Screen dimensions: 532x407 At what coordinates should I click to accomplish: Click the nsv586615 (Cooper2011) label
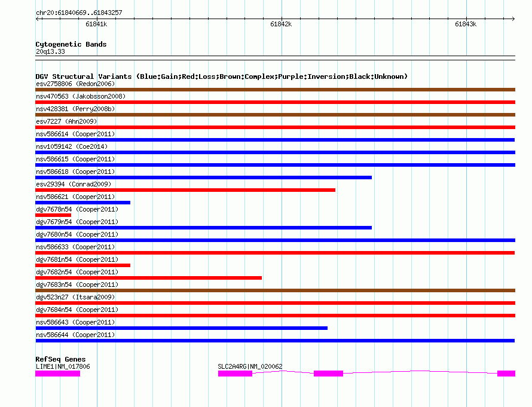click(75, 159)
